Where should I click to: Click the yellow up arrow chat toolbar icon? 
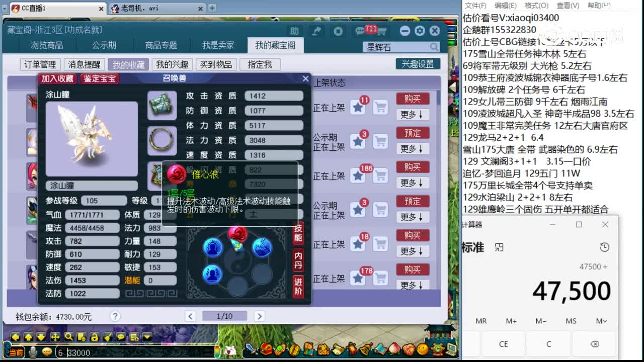(29, 337)
